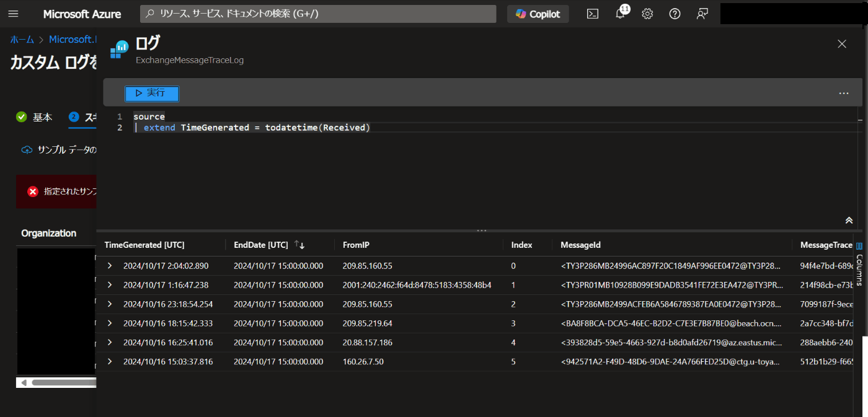The image size is (868, 417).
Task: Select FromIP cell 209.85.219.64
Action: [x=368, y=323]
